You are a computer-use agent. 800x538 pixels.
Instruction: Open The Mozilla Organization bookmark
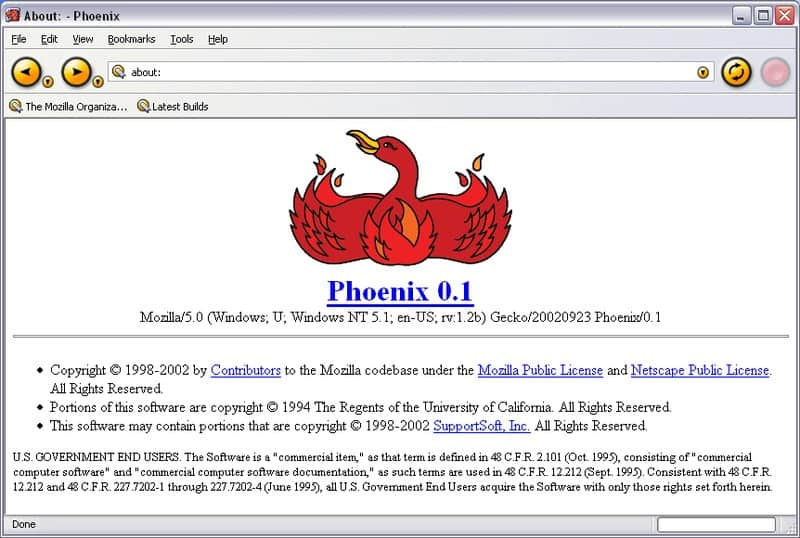[68, 106]
